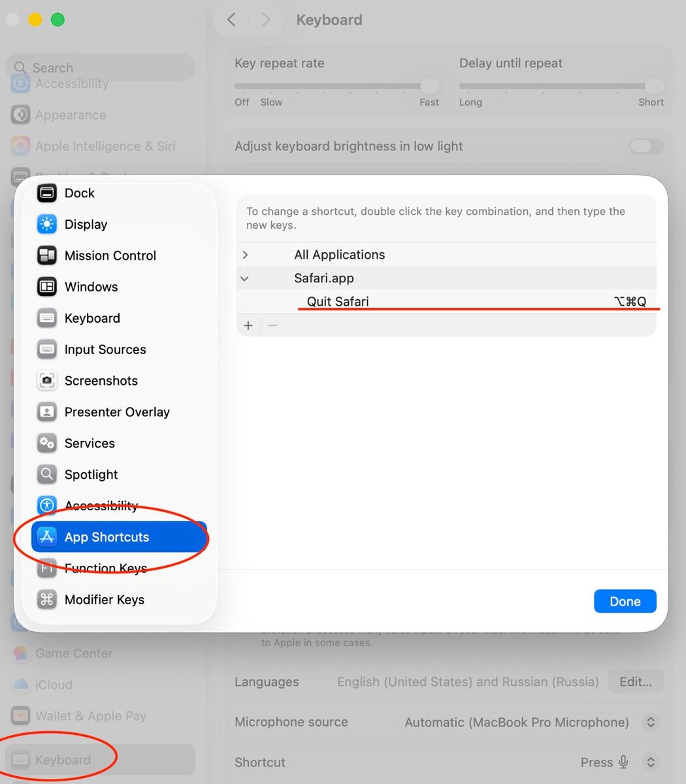Go back with the toolbar back arrow
Screen dimensions: 686x784
[x=231, y=20]
